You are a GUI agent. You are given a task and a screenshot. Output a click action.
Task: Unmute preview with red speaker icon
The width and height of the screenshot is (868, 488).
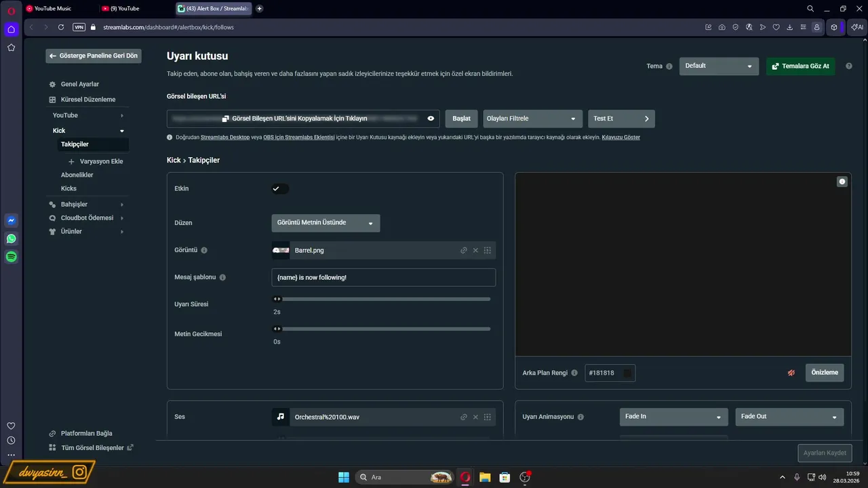pyautogui.click(x=791, y=373)
